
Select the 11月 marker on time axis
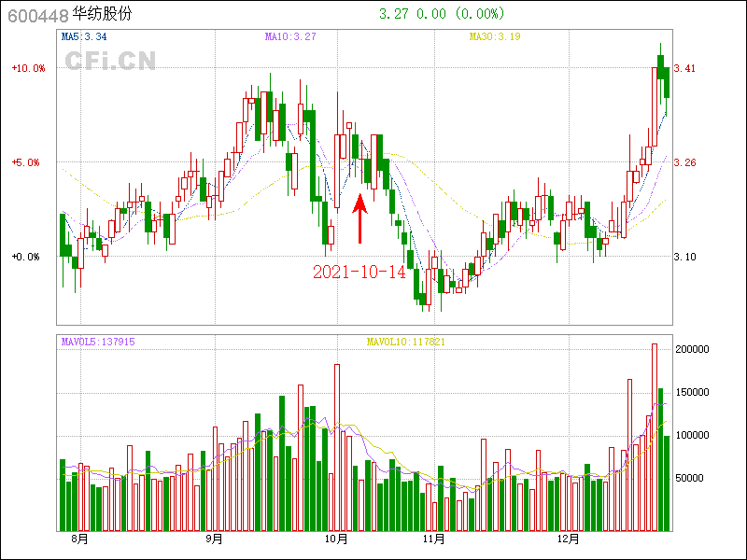pyautogui.click(x=433, y=539)
